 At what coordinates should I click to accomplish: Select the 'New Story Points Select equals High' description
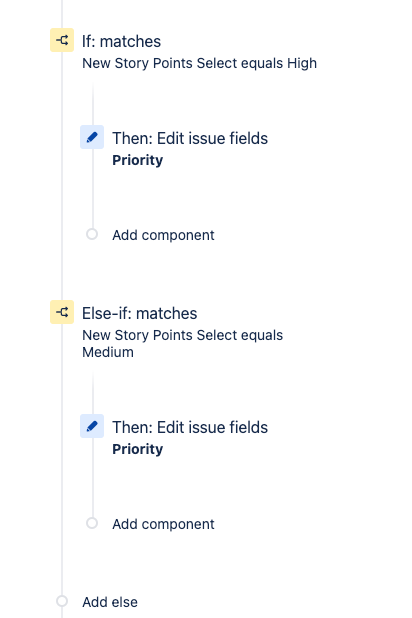point(199,63)
